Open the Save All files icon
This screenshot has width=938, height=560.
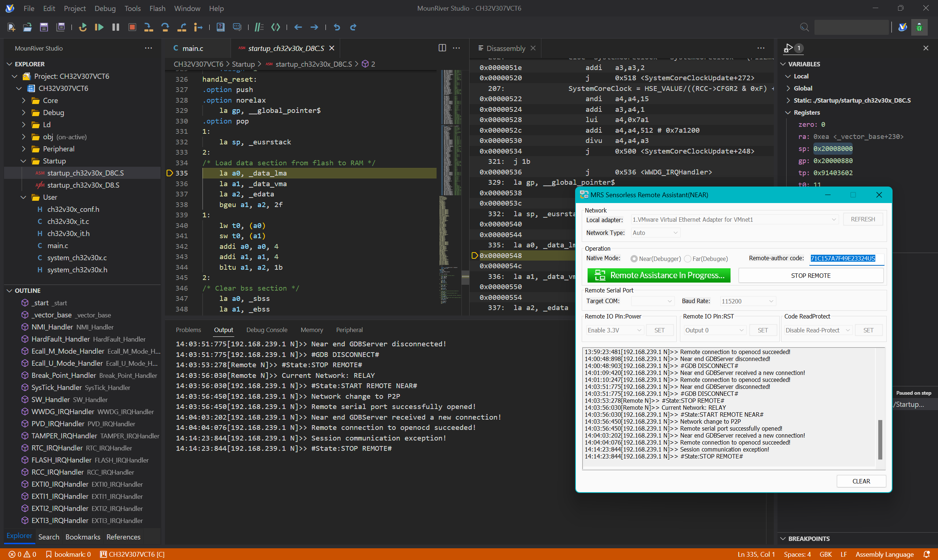click(x=60, y=27)
